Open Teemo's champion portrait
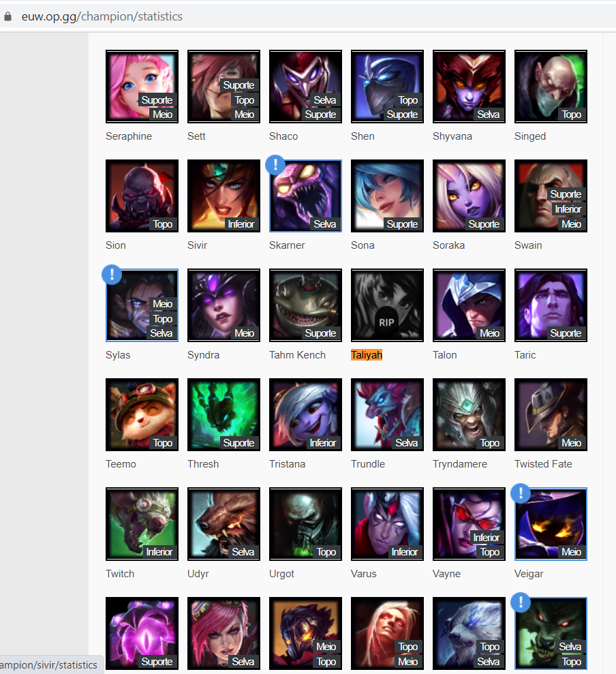 tap(142, 415)
